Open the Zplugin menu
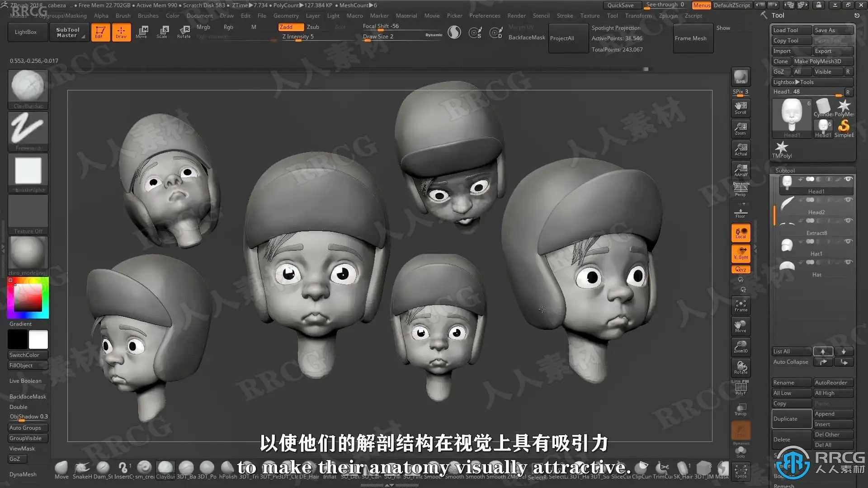 point(668,16)
